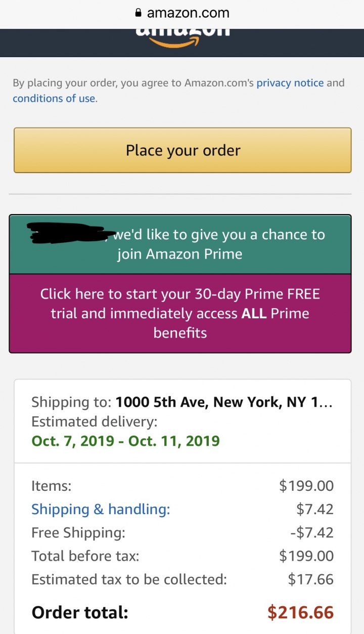Open the Shipping & handling details link
This screenshot has height=634, width=364.
tap(101, 509)
